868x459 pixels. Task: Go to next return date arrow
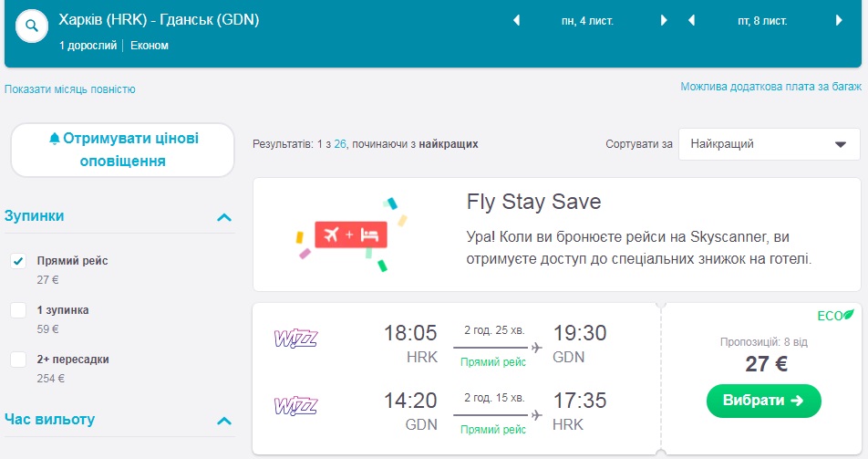(x=838, y=20)
